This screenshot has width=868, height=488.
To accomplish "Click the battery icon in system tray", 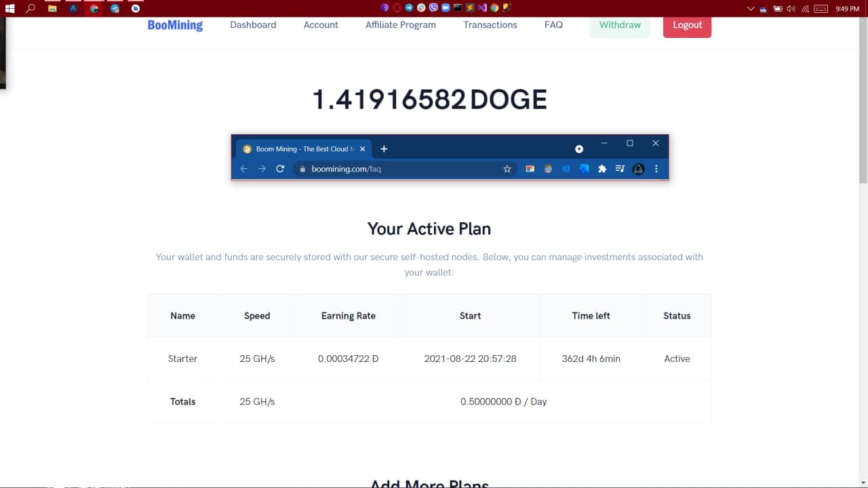I will 778,9.
